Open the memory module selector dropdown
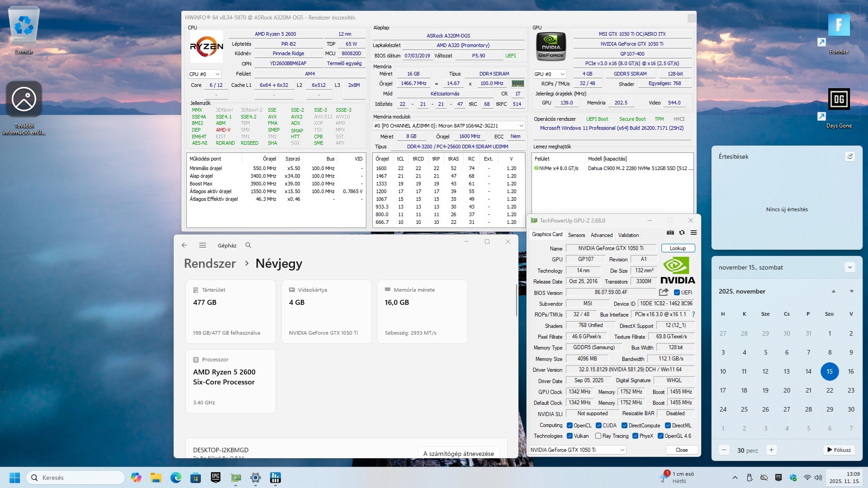This screenshot has height=488, width=868. click(449, 125)
